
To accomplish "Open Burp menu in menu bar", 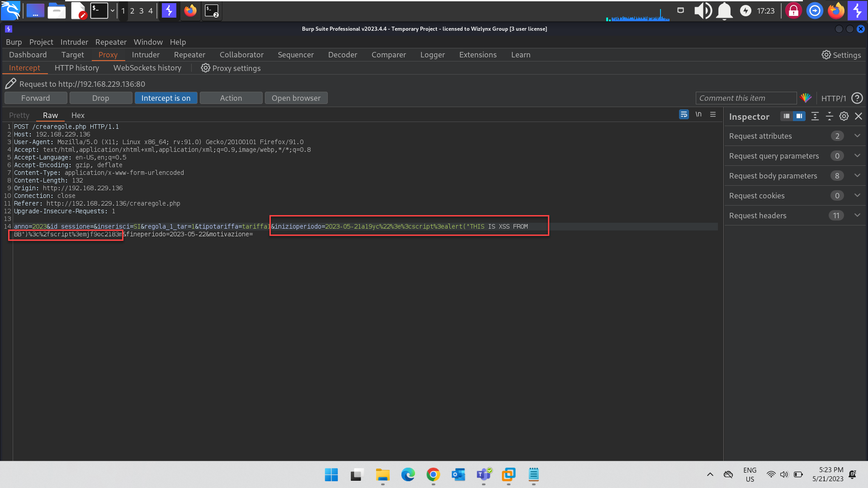I will tap(14, 42).
